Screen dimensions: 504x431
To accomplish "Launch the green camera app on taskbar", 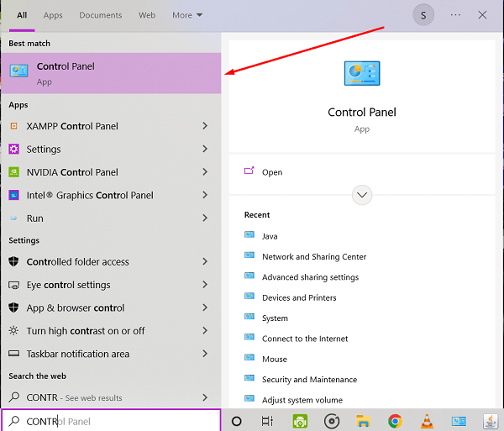I will (300, 421).
